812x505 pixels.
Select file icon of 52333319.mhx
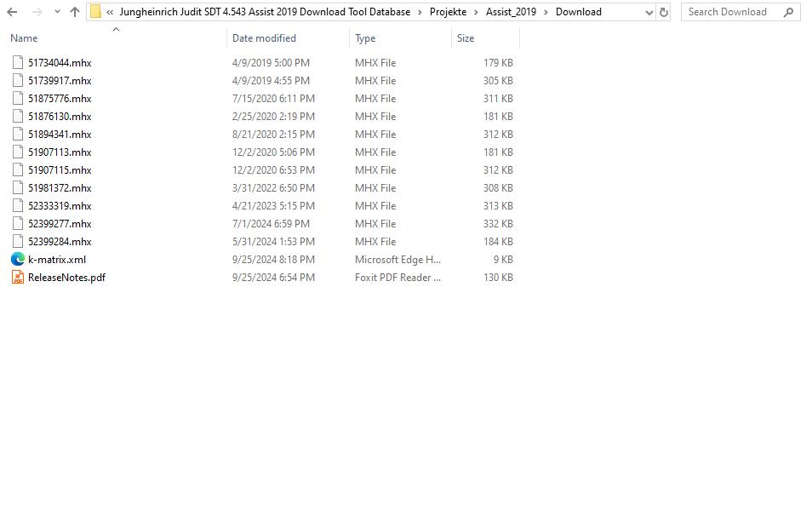pos(18,205)
